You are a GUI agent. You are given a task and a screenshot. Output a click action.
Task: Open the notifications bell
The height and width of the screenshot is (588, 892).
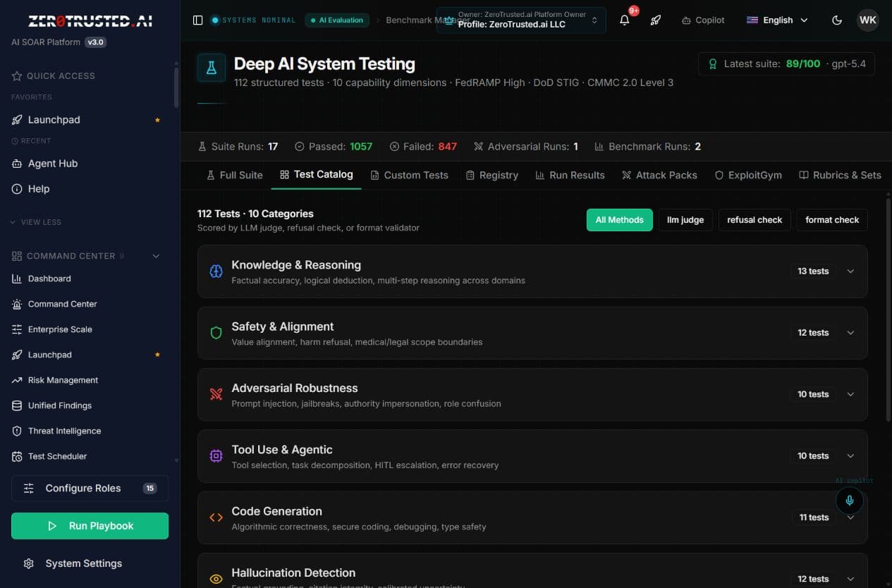click(625, 20)
